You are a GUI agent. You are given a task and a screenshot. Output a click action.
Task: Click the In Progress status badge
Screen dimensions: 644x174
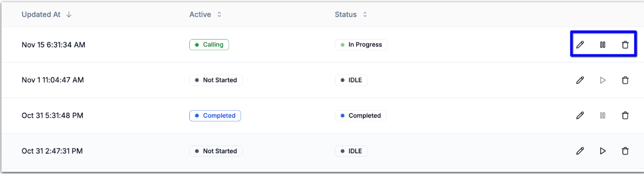361,45
